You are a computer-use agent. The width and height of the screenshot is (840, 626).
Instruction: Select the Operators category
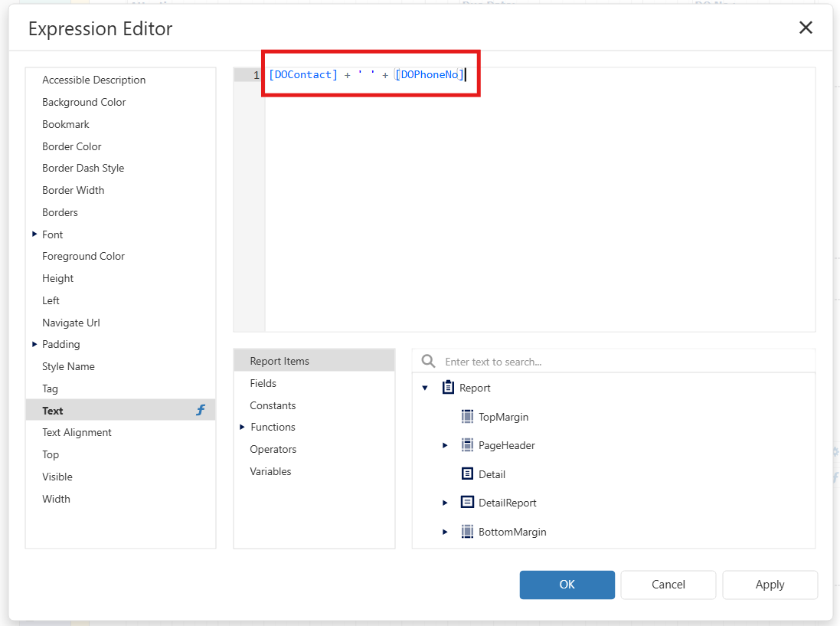tap(273, 449)
